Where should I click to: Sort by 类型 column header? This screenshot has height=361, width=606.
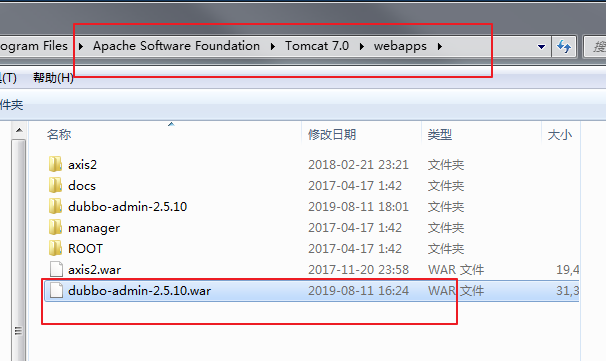pyautogui.click(x=440, y=135)
